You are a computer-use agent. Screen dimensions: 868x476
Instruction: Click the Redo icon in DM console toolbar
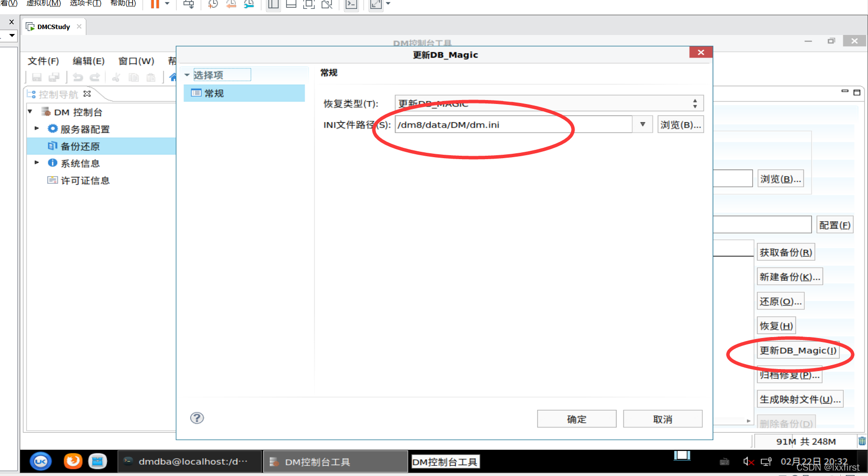point(95,77)
